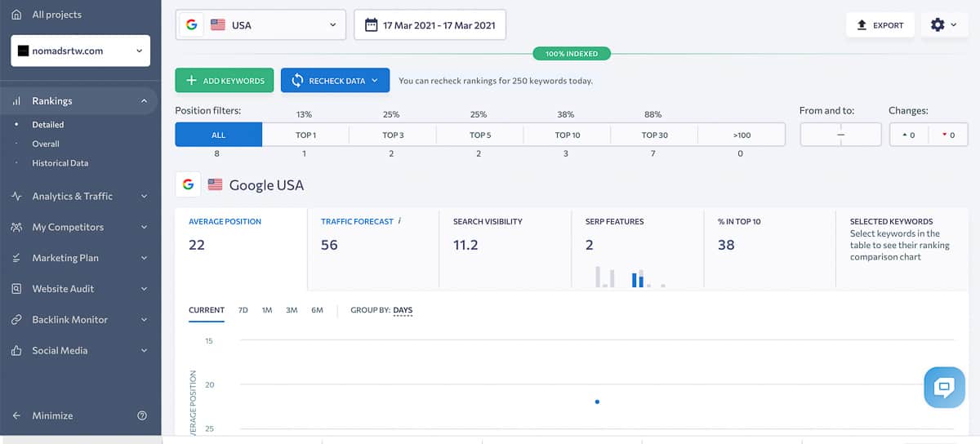Image resolution: width=980 pixels, height=444 pixels.
Task: Select the TOP 10 position filter
Action: point(567,135)
